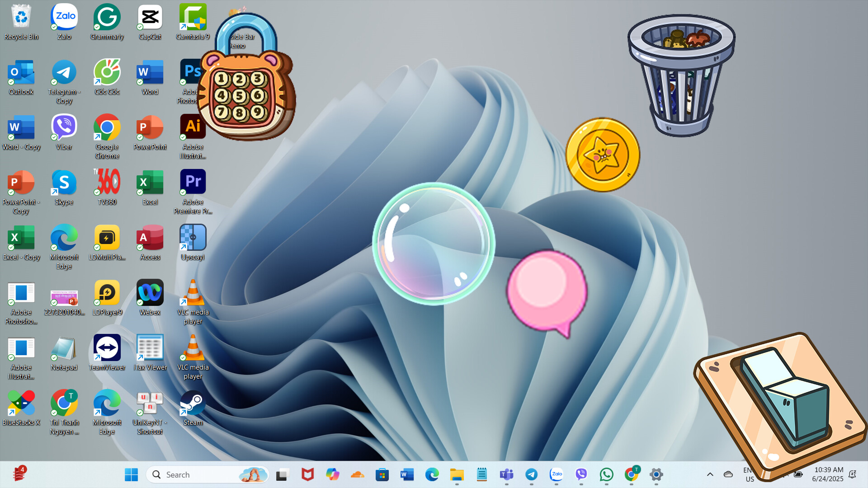
Task: Open the Steam desktop shortcut
Action: click(x=193, y=404)
